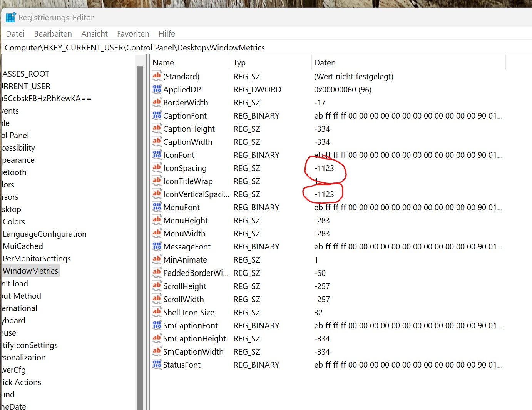Image resolution: width=532 pixels, height=410 pixels.
Task: Select the ScrollWidth string icon
Action: [x=157, y=299]
